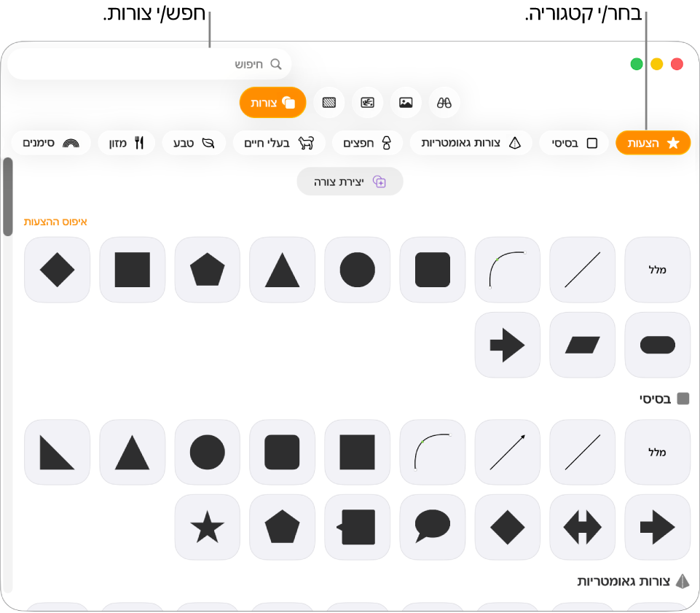Add the speech bubble shape
Screen dimensions: 700x613
click(x=432, y=527)
